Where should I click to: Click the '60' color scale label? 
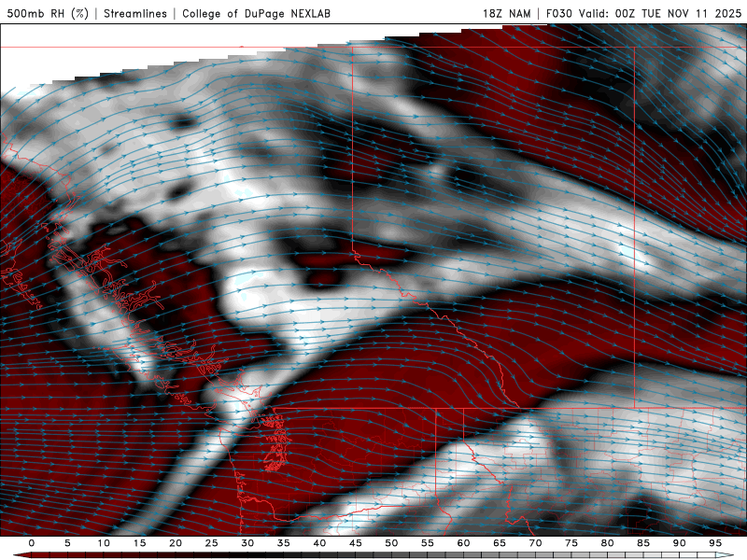tap(463, 543)
